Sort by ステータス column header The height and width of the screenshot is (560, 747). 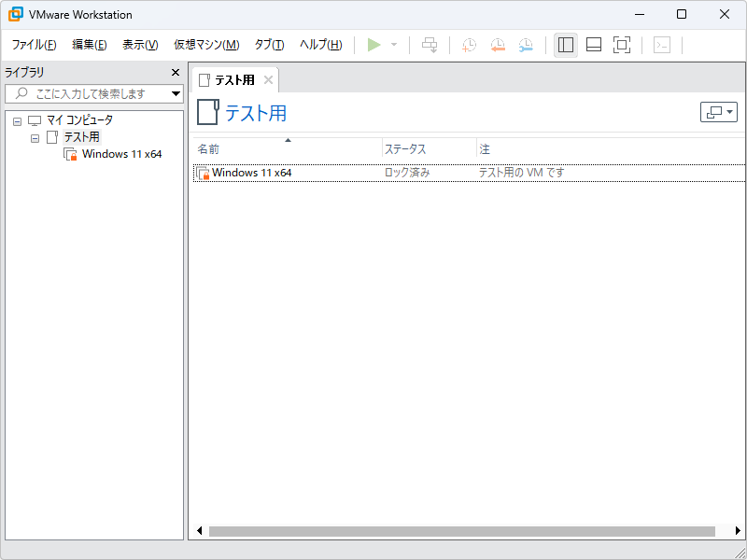pyautogui.click(x=430, y=149)
